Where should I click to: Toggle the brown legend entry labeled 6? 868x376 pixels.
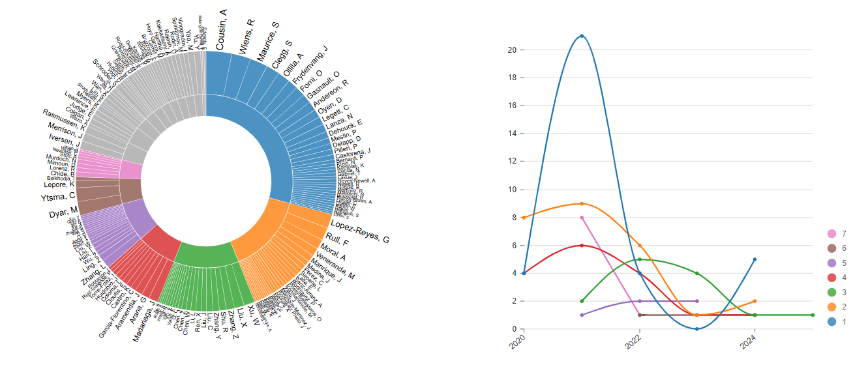click(831, 248)
